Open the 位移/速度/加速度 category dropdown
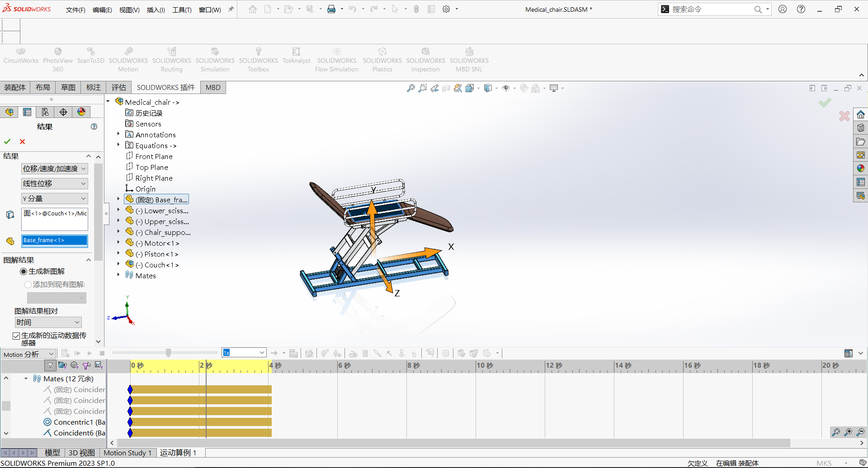This screenshot has width=868, height=468. (x=54, y=168)
